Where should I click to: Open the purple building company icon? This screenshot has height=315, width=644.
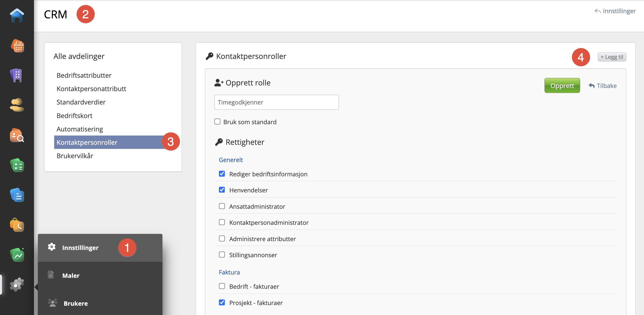coord(17,75)
